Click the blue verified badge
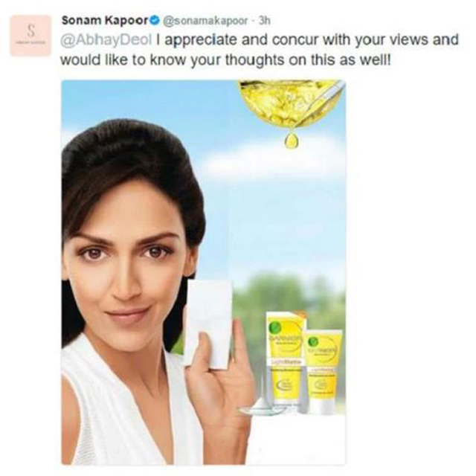The width and height of the screenshot is (476, 476). coord(155,20)
